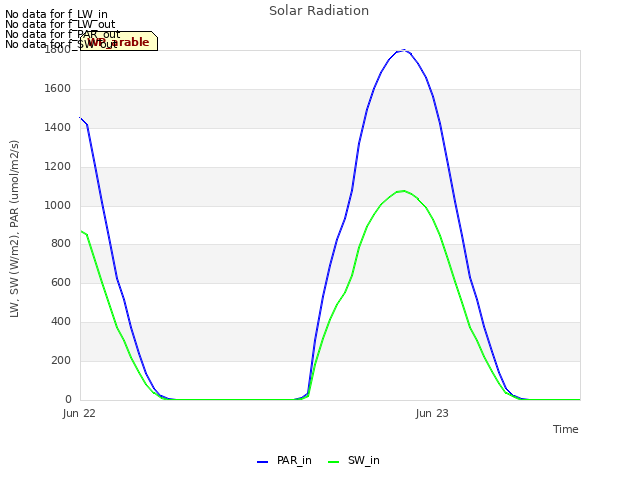Click the 800 y-axis tick label
Screen dimensions: 640x480
click(x=61, y=244)
